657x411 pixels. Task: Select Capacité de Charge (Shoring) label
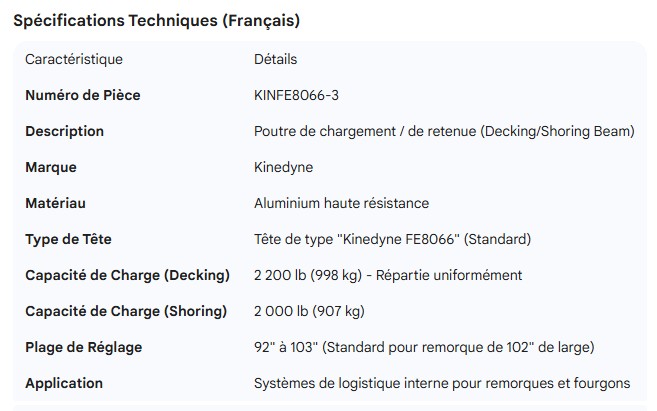(x=126, y=311)
